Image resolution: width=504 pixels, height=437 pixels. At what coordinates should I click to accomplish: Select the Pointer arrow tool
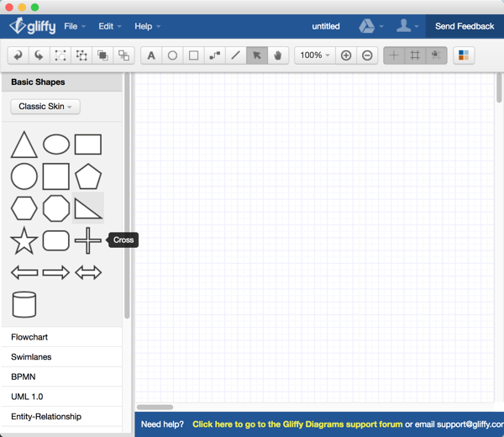coord(257,55)
